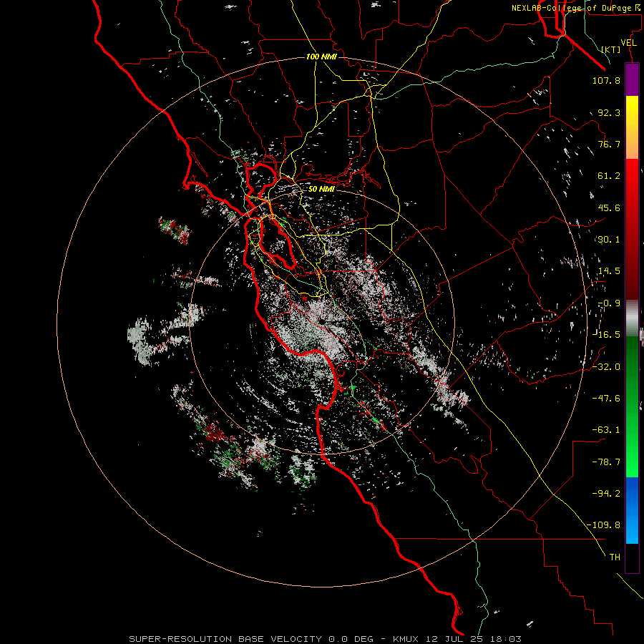Click the -109.8 velocity scale value
644x644 pixels.
coord(603,525)
